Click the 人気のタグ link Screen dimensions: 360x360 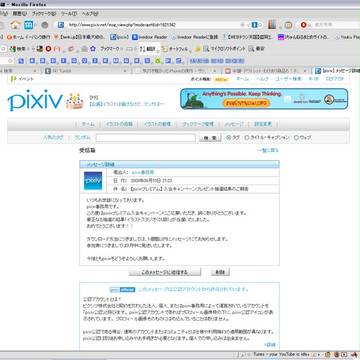[53, 137]
